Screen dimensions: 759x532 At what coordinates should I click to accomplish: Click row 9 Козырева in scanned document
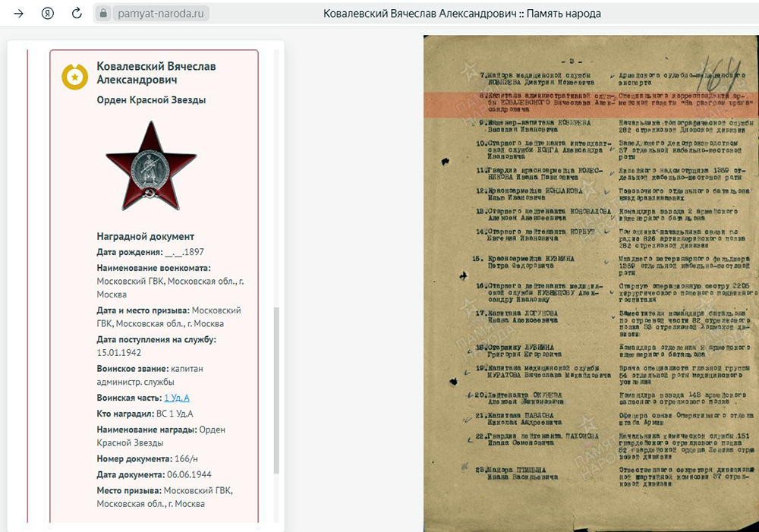(615, 126)
